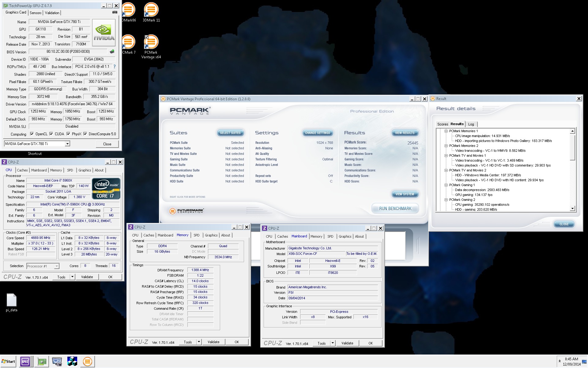Click the GPU-Z title bar icon
This screenshot has width=588, height=368.
point(5,6)
